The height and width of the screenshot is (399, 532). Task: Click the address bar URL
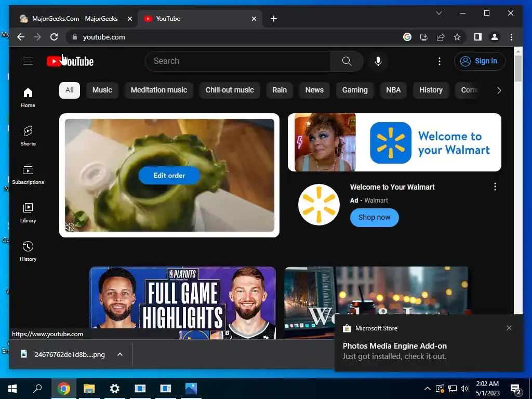click(104, 37)
